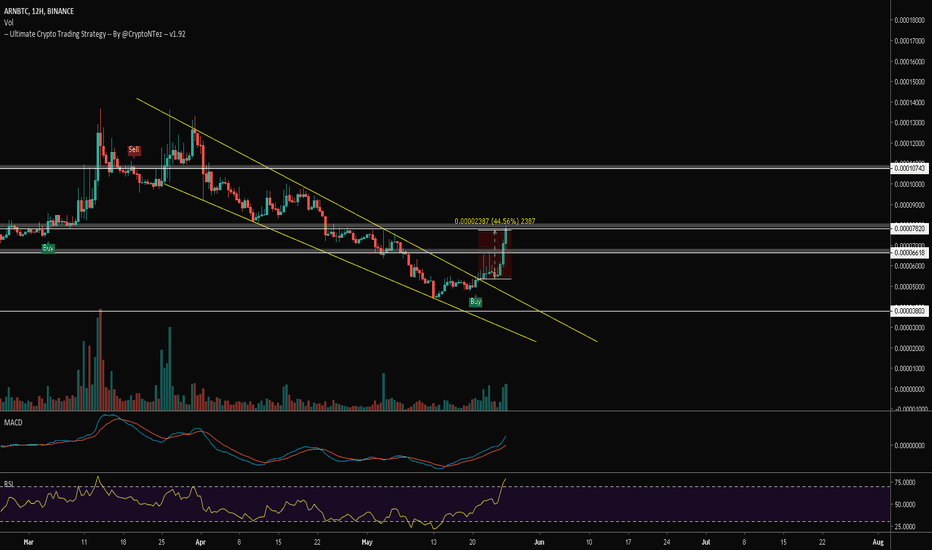Image resolution: width=932 pixels, height=550 pixels.
Task: Select the 0.00007820 price line label
Action: pyautogui.click(x=909, y=228)
